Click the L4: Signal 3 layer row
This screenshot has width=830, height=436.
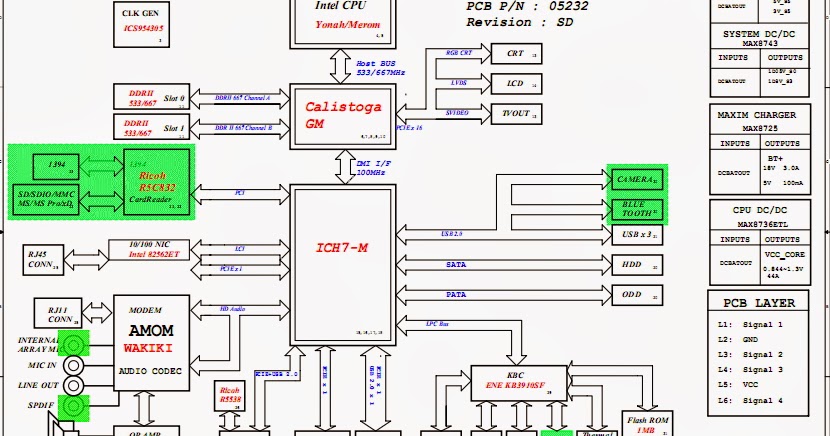tap(750, 369)
